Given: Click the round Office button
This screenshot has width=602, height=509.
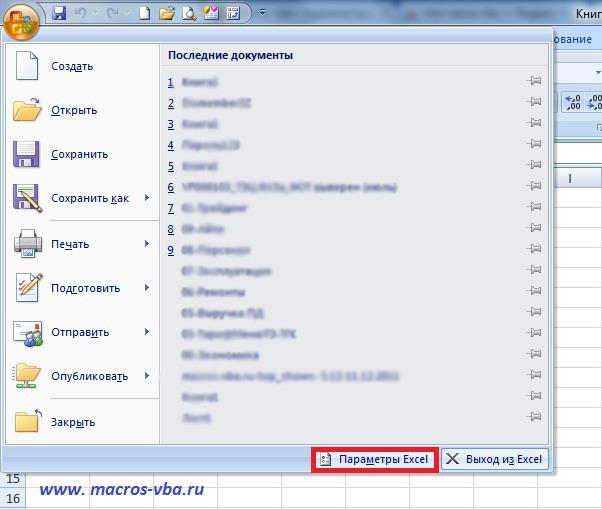Looking at the screenshot, I should pos(22,21).
